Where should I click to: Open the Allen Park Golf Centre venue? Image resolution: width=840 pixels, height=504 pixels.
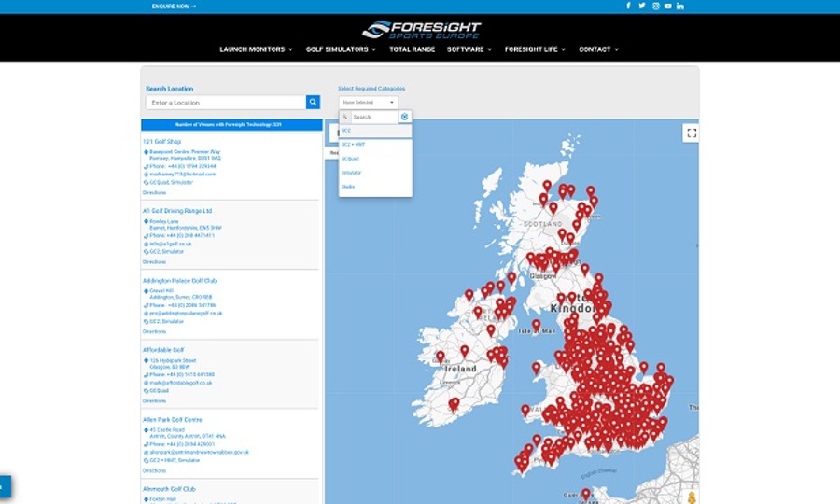click(172, 420)
